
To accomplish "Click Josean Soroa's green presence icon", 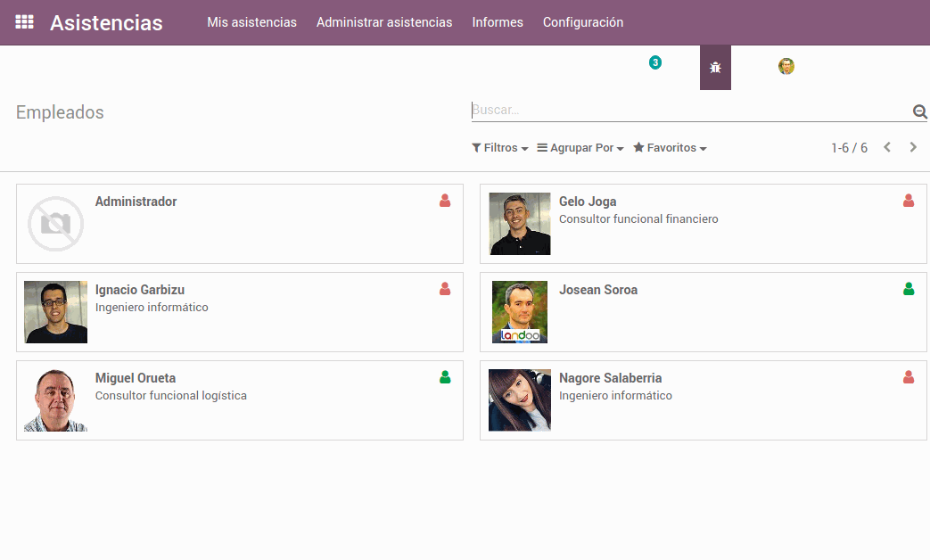I will [909, 289].
